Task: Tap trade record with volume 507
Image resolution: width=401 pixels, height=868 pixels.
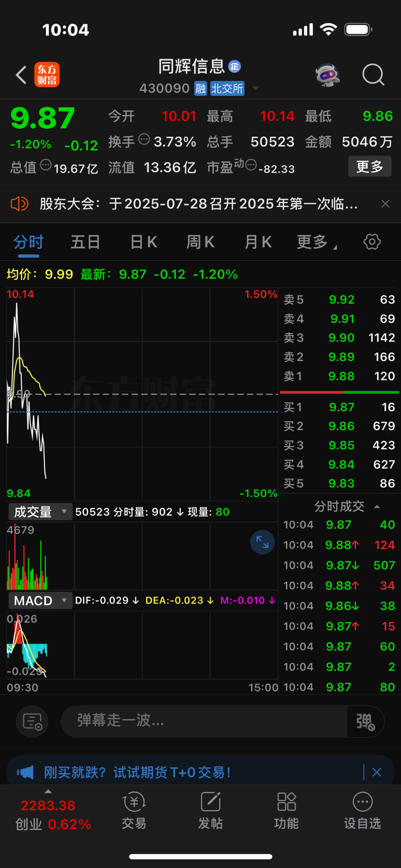Action: click(339, 565)
